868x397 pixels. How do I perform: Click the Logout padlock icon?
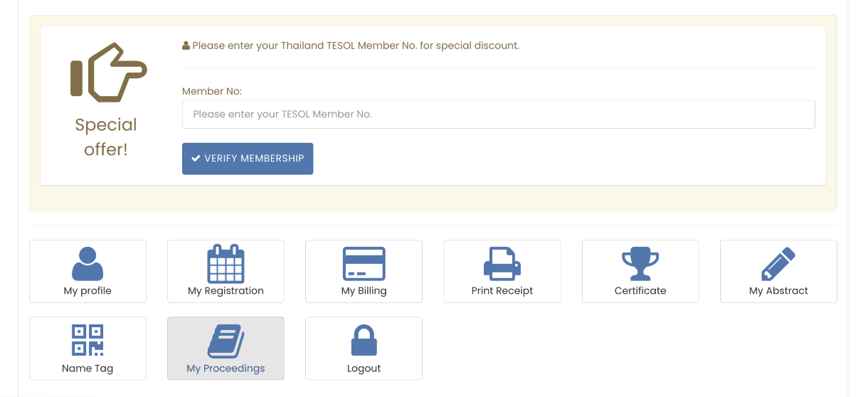click(364, 341)
